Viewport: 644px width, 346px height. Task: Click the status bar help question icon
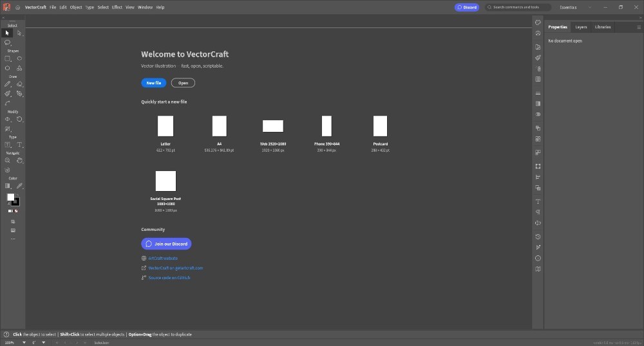(6, 334)
